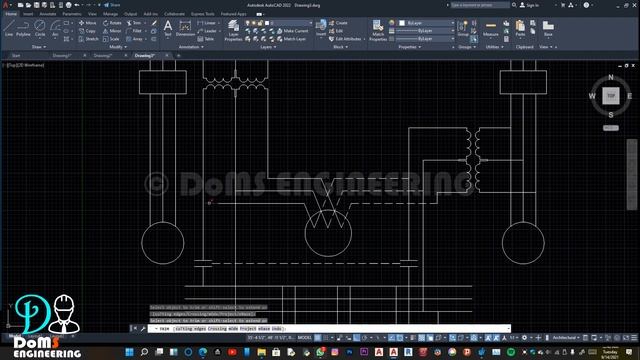Toggle grid display in status bar

[x=318, y=338]
